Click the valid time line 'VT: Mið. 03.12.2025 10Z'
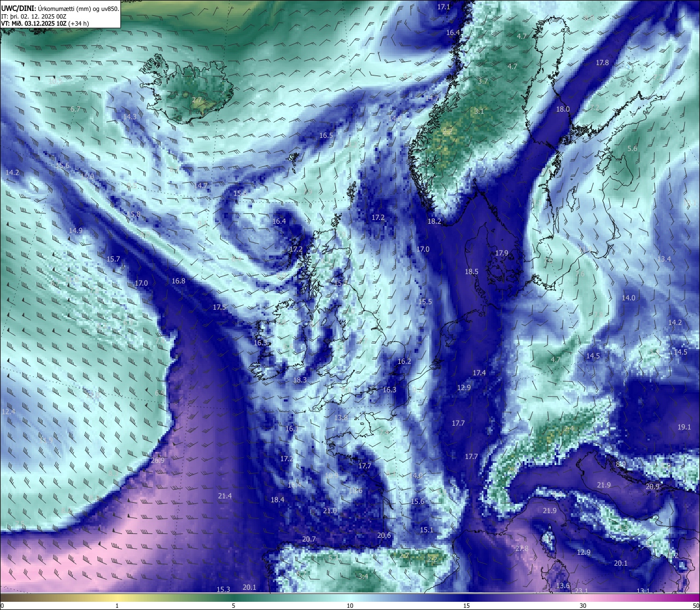The image size is (700, 610). (x=44, y=24)
